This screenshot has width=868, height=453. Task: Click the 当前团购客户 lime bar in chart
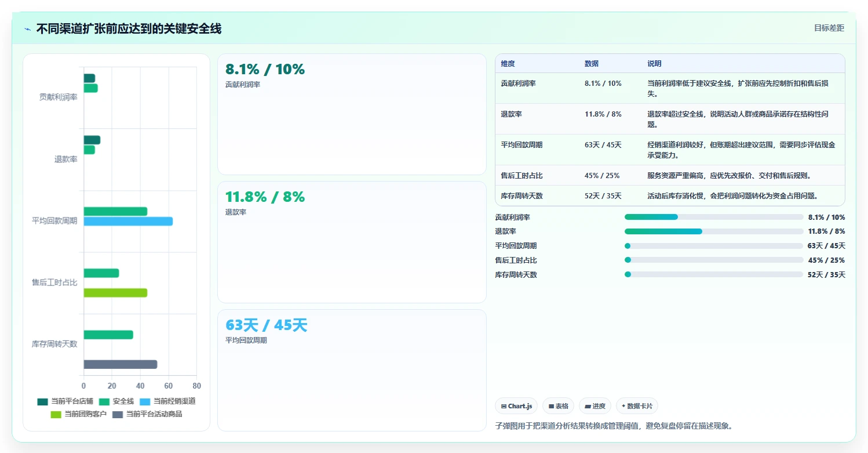click(x=115, y=293)
